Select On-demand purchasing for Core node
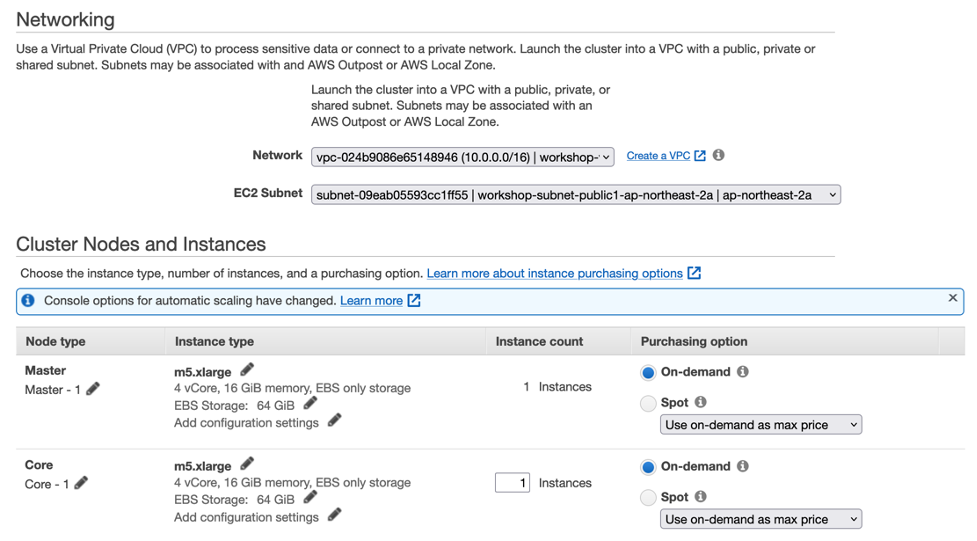Image resolution: width=977 pixels, height=541 pixels. point(648,467)
